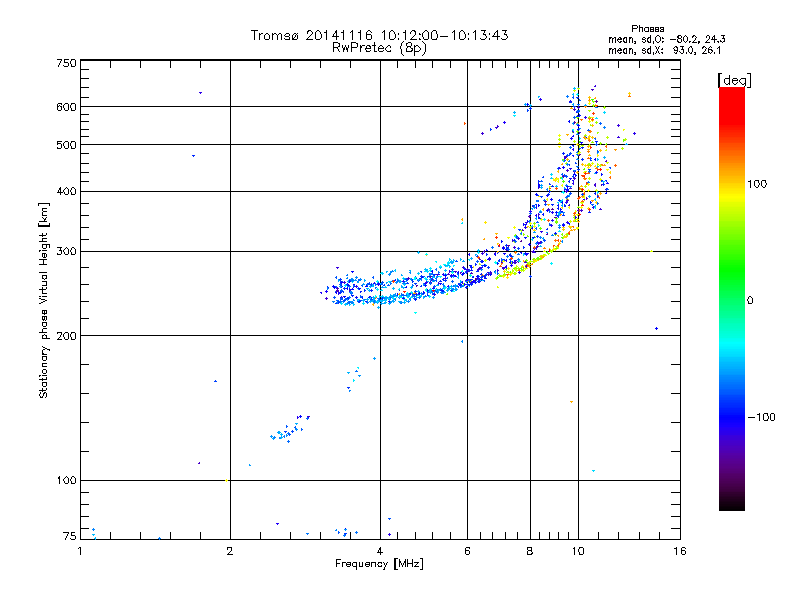This screenshot has height=600, width=800.
Task: Click the blue echo cluster near 2.7 MHz, 120 km
Action: 290,429
